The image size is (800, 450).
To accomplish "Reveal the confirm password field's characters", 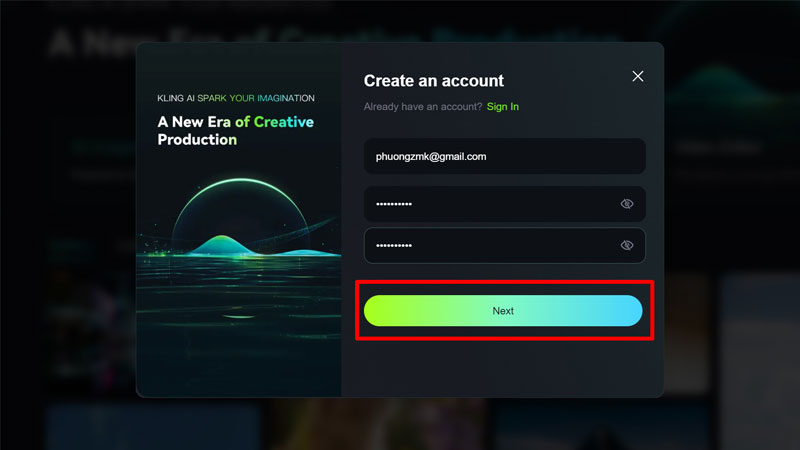I will point(627,245).
